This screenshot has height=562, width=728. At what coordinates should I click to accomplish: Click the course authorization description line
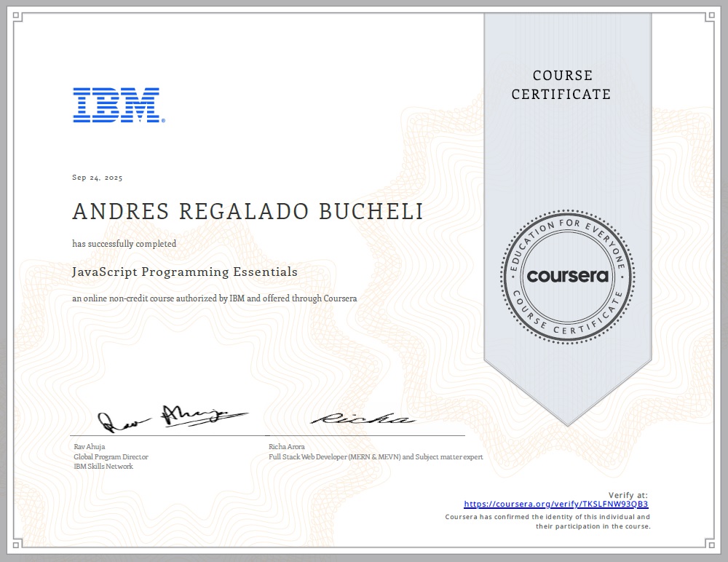click(214, 298)
